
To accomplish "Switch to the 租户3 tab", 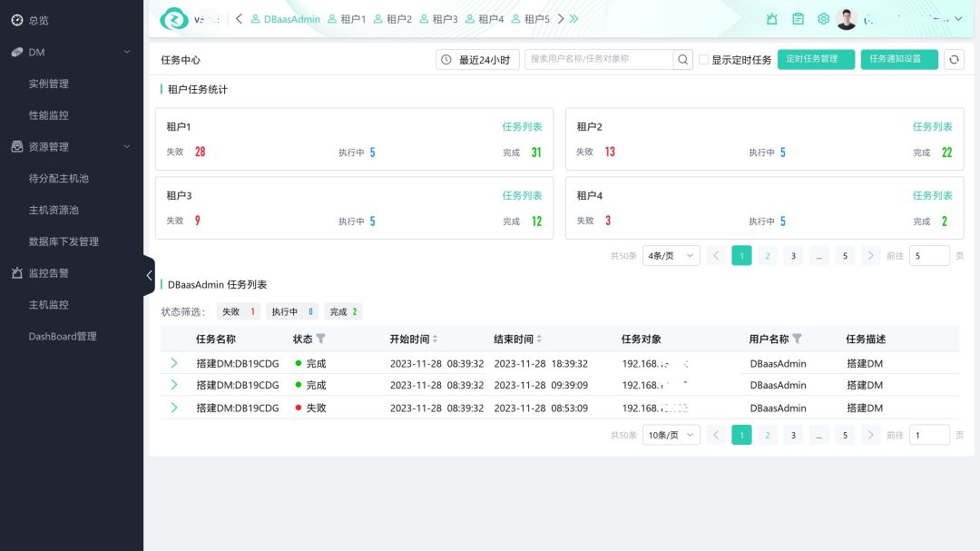I will pos(439,19).
